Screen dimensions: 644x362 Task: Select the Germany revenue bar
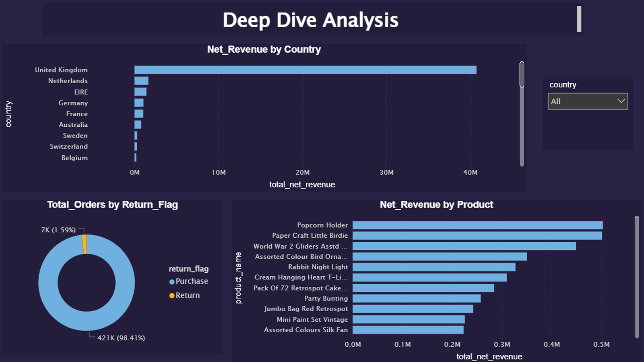(x=139, y=103)
